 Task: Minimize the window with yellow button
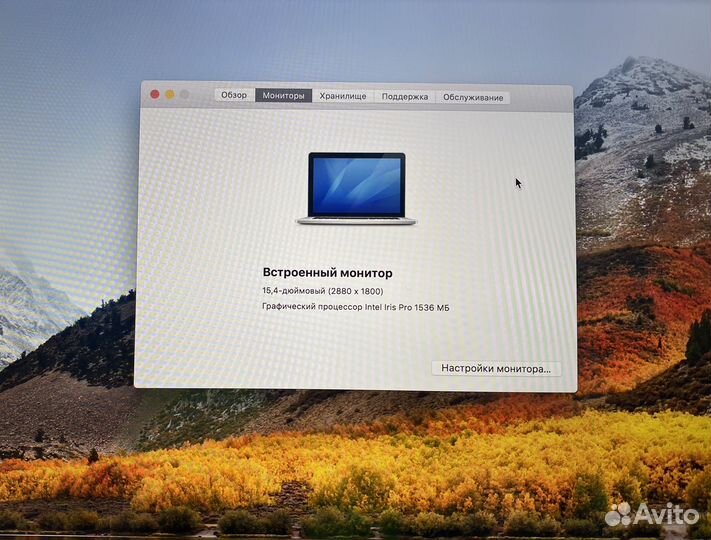(170, 94)
